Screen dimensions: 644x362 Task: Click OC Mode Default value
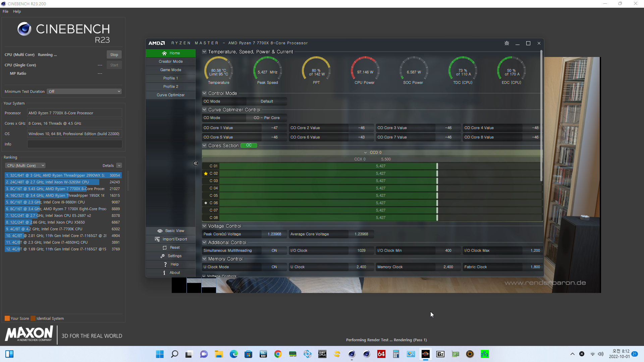tap(267, 101)
